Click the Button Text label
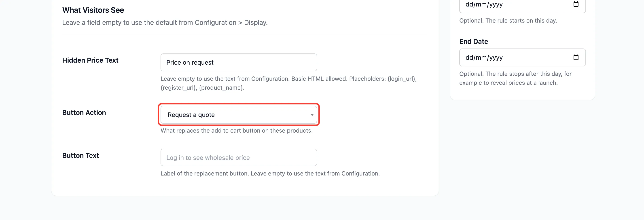Viewport: 644px width, 220px height. point(80,156)
